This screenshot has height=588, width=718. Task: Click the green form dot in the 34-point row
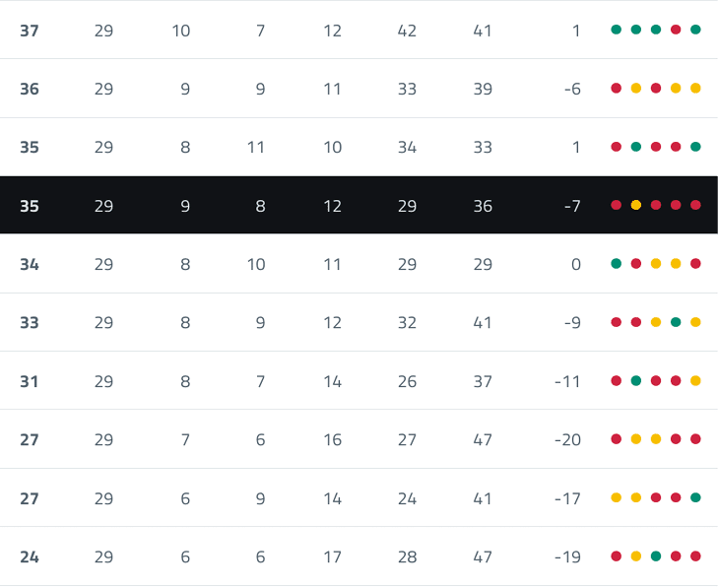point(617,264)
